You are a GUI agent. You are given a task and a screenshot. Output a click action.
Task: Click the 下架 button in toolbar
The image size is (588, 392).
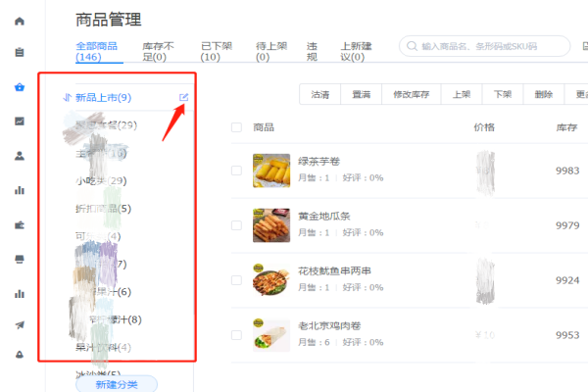(x=503, y=94)
